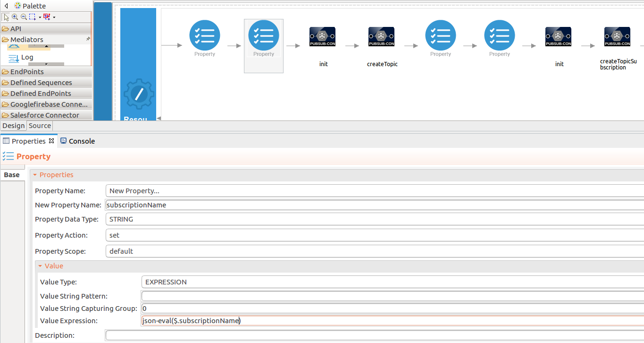Expand the EndPoints palette drawer
The image size is (644, 343).
tap(46, 71)
